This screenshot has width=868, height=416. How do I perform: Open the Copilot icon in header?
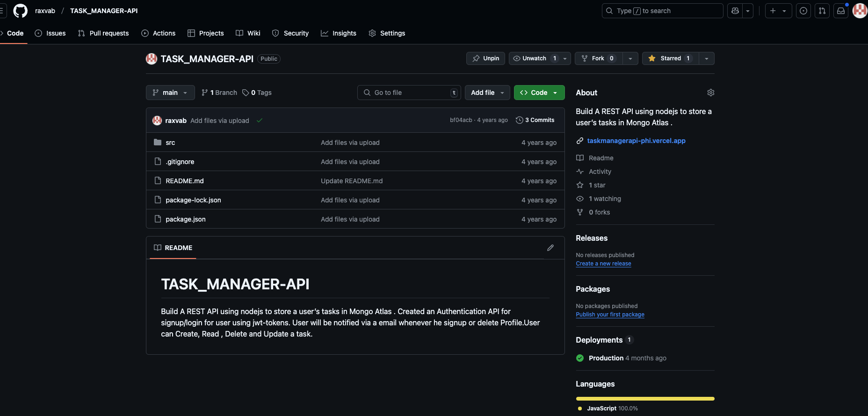click(735, 11)
